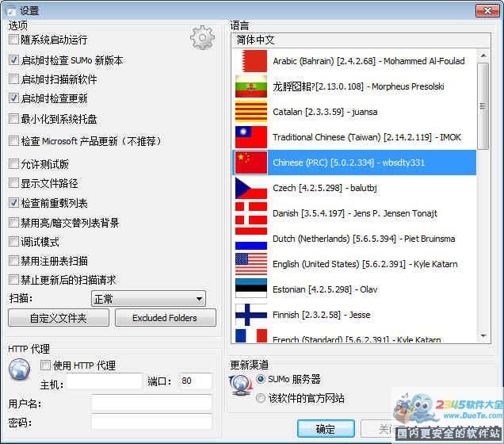Click the Taiwan flag icon

(x=251, y=137)
